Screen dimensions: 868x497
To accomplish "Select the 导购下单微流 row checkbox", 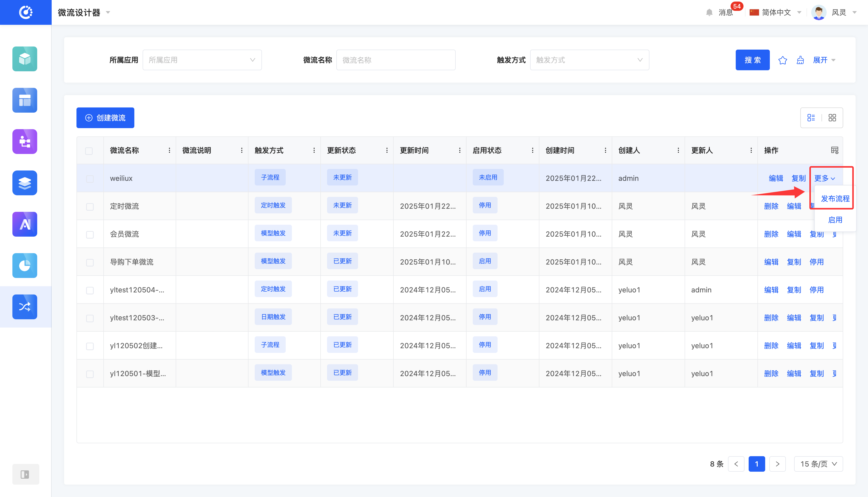I will click(90, 262).
